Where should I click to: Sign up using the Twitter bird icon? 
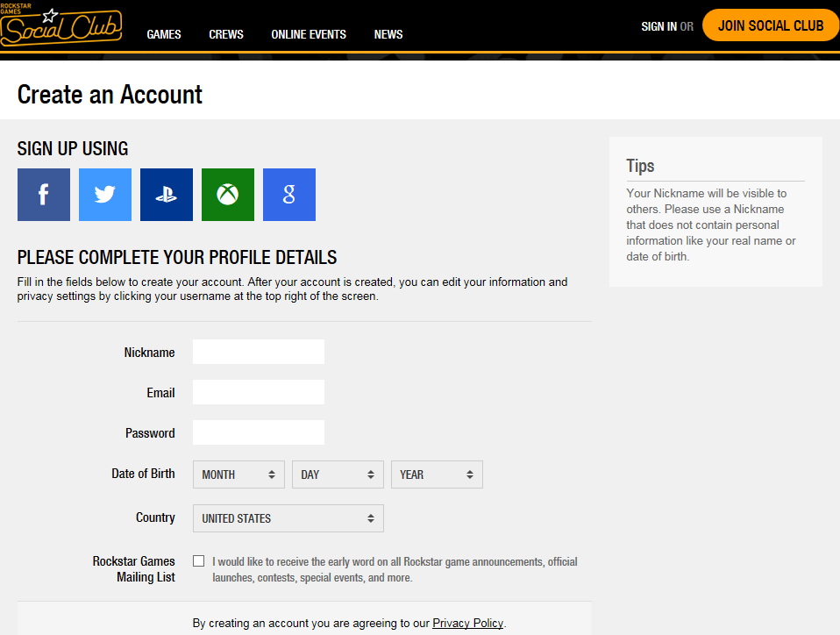[x=105, y=195]
